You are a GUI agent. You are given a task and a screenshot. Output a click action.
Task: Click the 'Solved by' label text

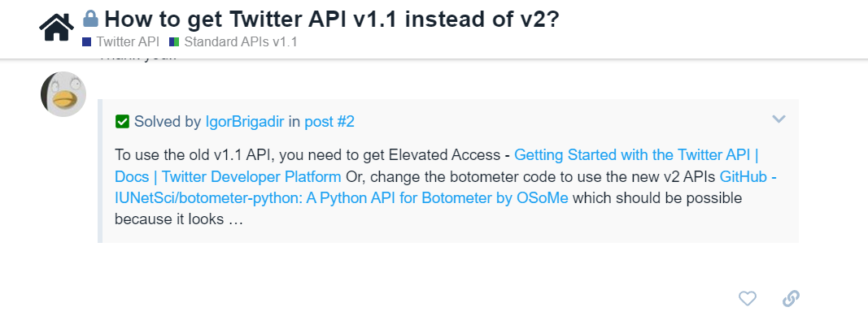pos(168,122)
